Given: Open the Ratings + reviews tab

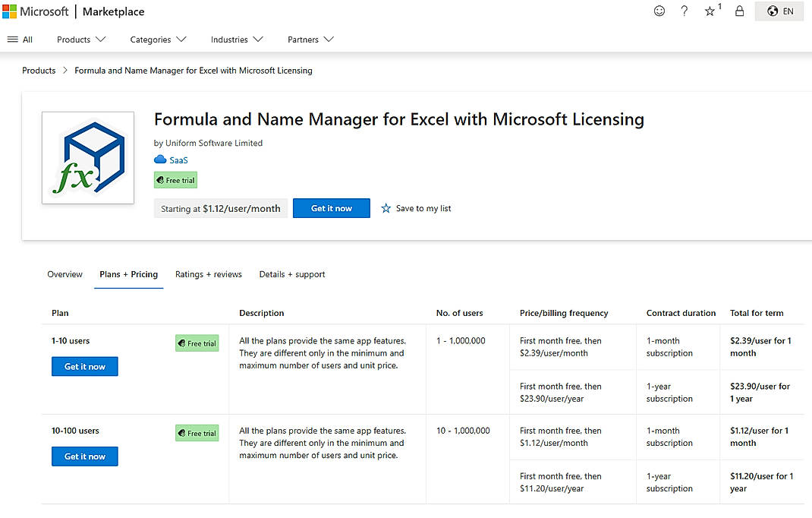Looking at the screenshot, I should (208, 274).
